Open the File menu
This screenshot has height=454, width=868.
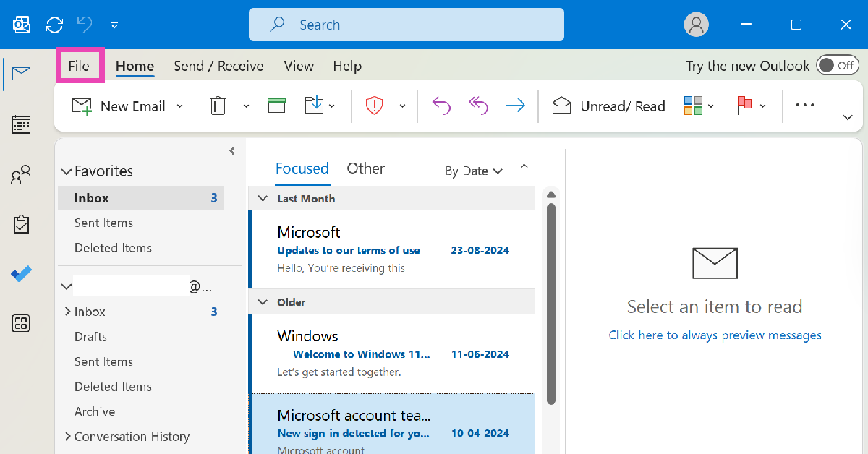[79, 66]
